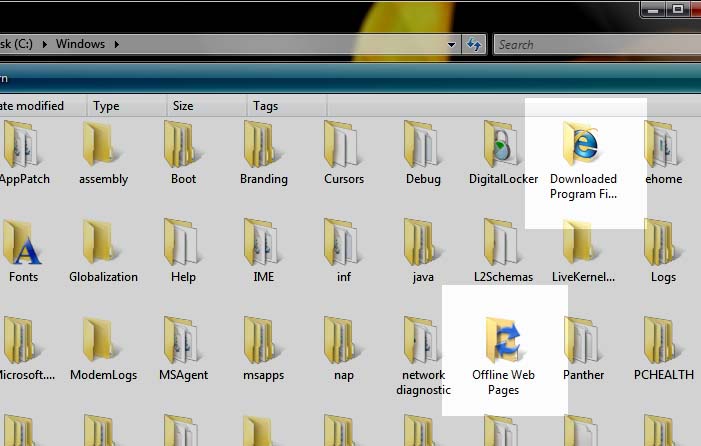This screenshot has height=446, width=701.
Task: Select the Offline Web Pages folder icon
Action: (x=503, y=340)
